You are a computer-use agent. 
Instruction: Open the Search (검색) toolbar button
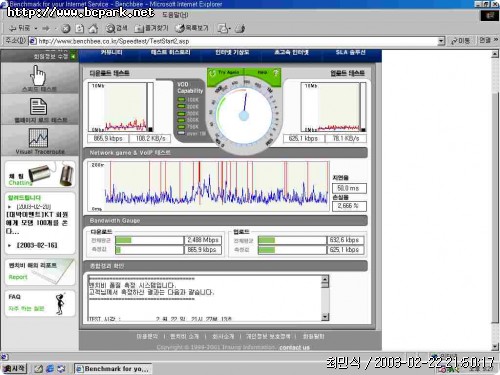pos(117,28)
